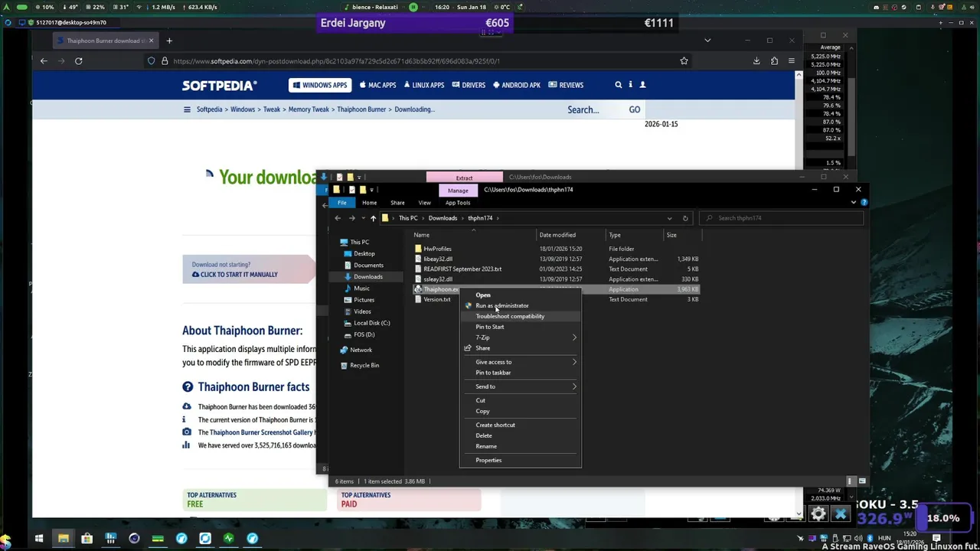The width and height of the screenshot is (980, 551).
Task: Click Properties in the context menu
Action: click(x=488, y=460)
